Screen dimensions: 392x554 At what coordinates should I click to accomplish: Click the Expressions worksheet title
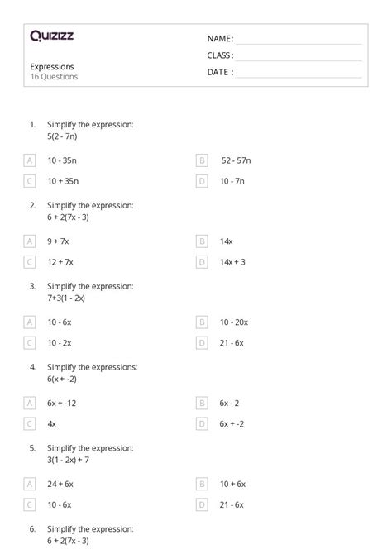pyautogui.click(x=52, y=67)
